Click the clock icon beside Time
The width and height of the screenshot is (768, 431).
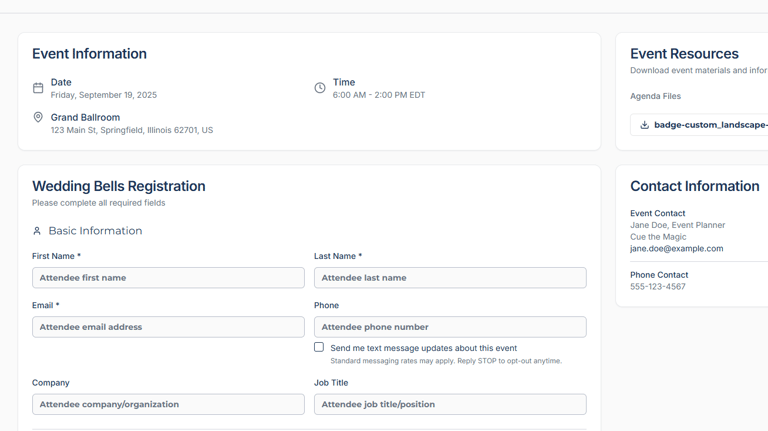coord(320,88)
